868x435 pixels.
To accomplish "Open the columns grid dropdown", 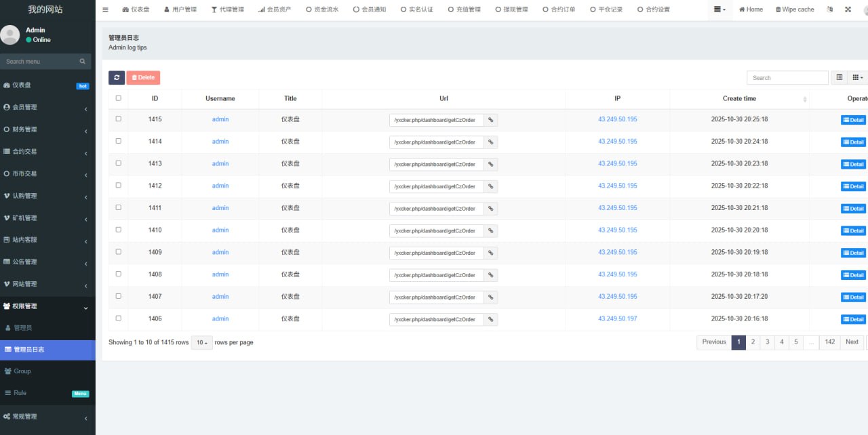I will click(857, 78).
